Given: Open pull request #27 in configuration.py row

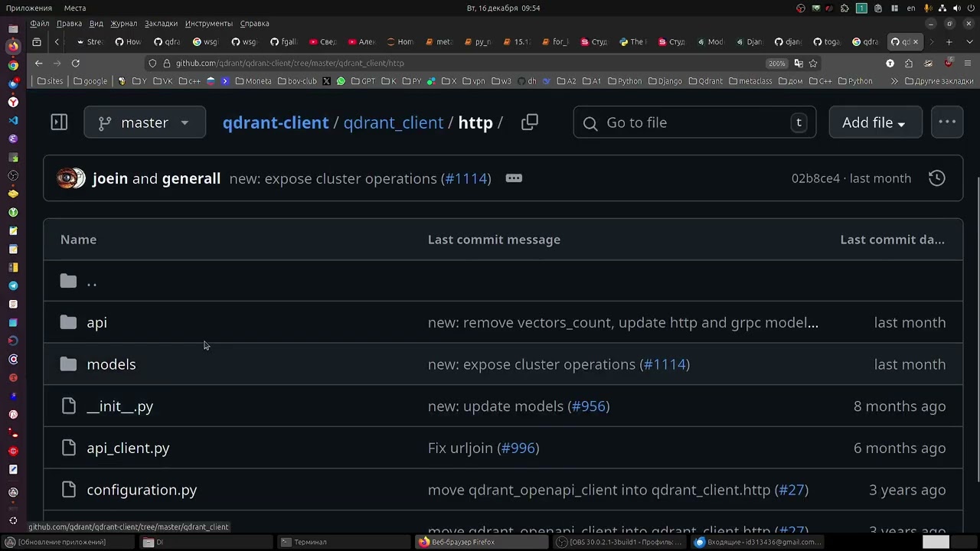Looking at the screenshot, I should coord(792,490).
